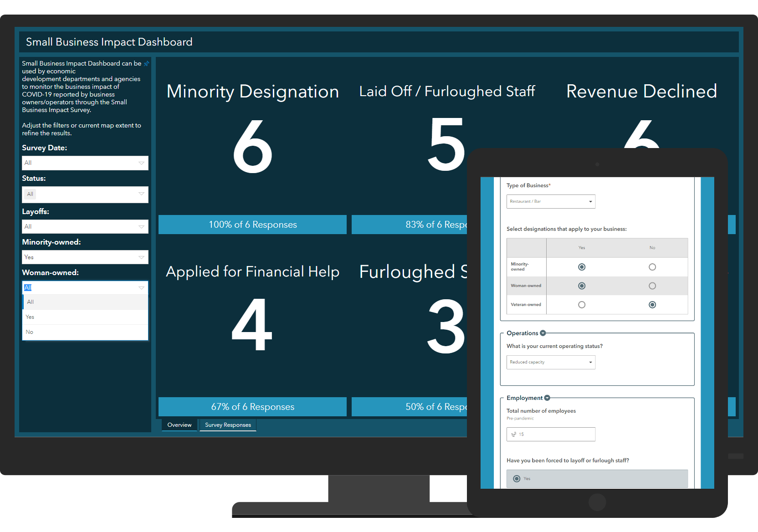Select Yes for the layoff or furlough question
758x532 pixels.
pyautogui.click(x=517, y=479)
